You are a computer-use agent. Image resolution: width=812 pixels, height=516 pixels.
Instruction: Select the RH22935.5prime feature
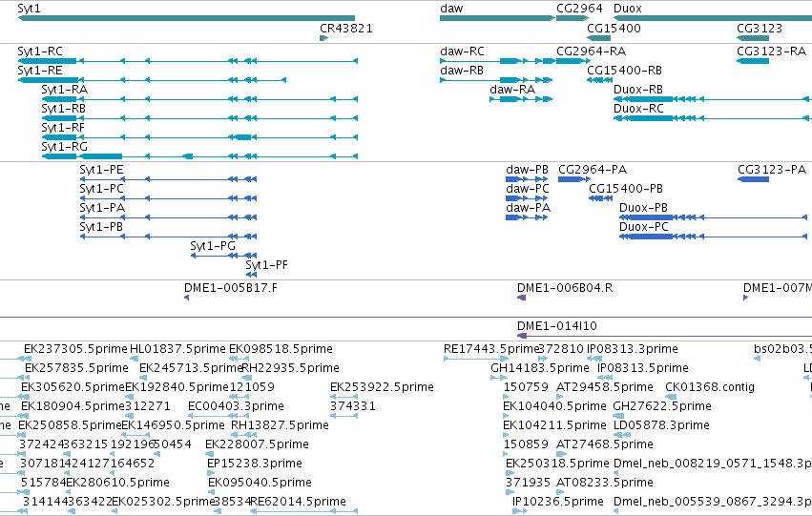click(x=247, y=378)
